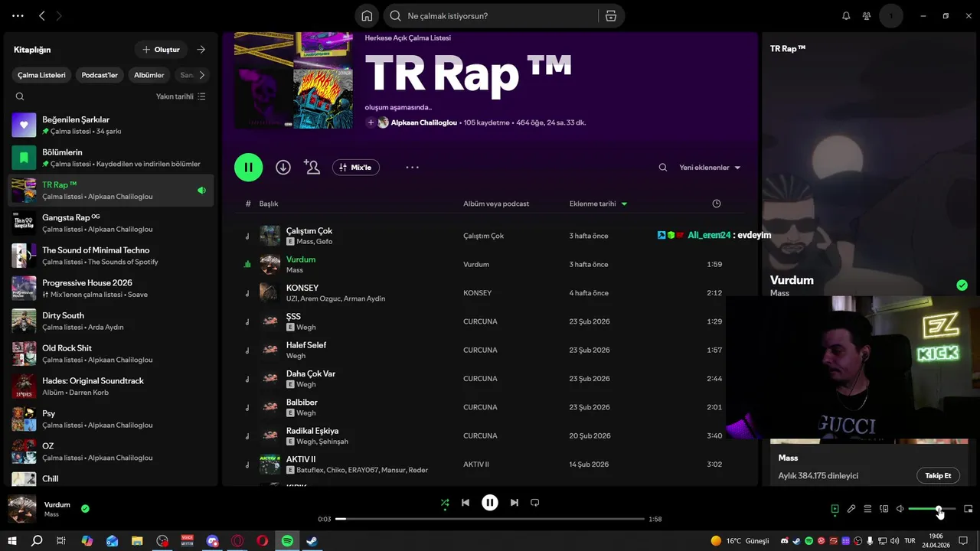Open Bölümlerin in library
The image size is (980, 551).
pos(111,158)
